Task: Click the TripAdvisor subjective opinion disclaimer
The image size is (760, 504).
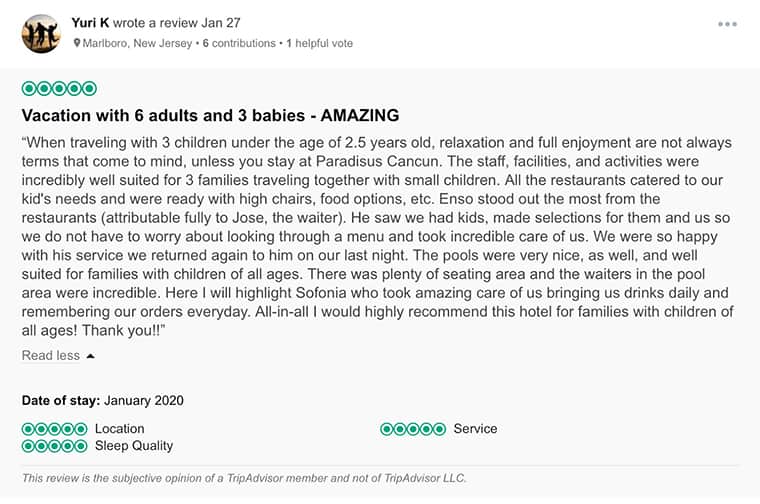Action: coord(244,478)
